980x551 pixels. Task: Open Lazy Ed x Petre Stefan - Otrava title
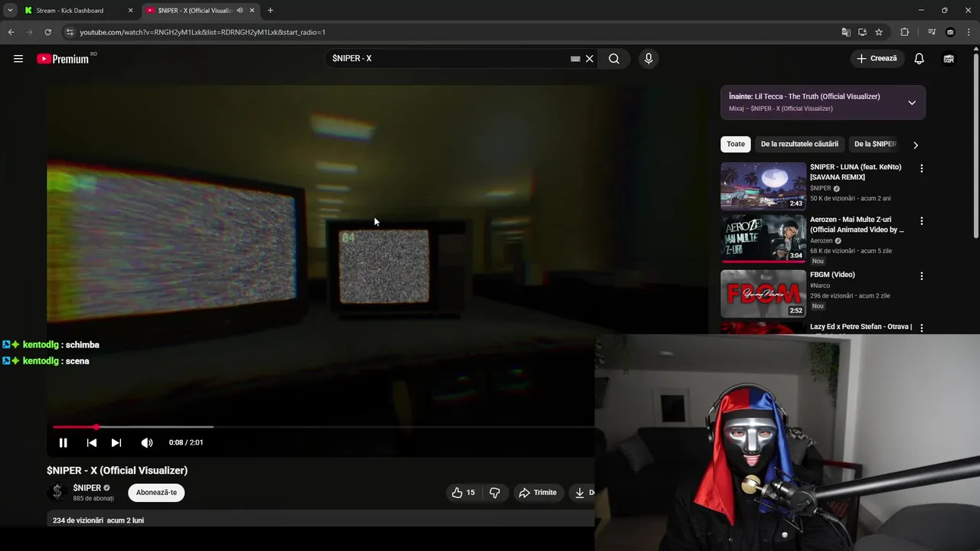(861, 327)
